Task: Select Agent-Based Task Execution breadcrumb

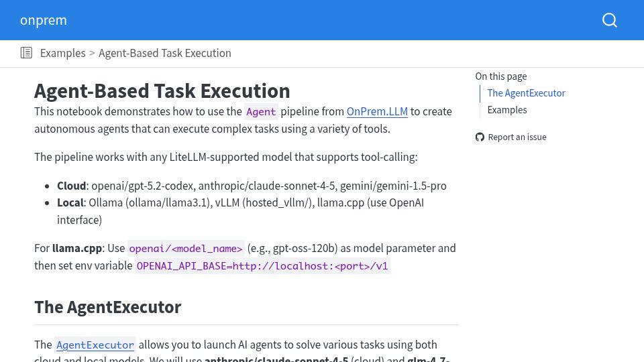Action: pos(165,54)
